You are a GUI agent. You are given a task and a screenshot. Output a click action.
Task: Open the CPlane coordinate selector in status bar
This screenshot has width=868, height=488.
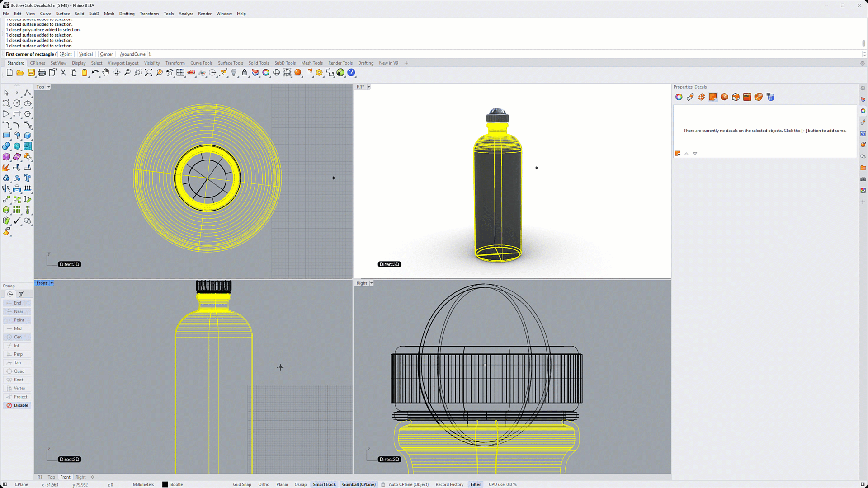(21, 484)
